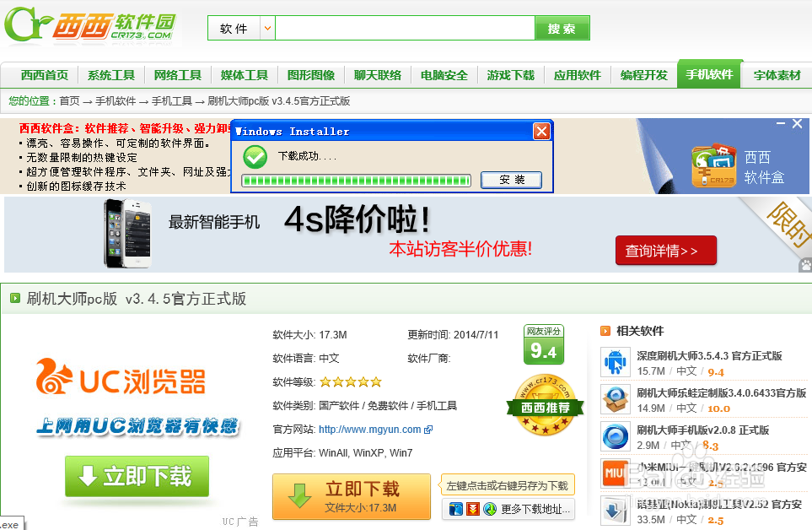Viewport: 812px width, 530px height.
Task: Open the 应用软件 category tab
Action: tap(578, 75)
